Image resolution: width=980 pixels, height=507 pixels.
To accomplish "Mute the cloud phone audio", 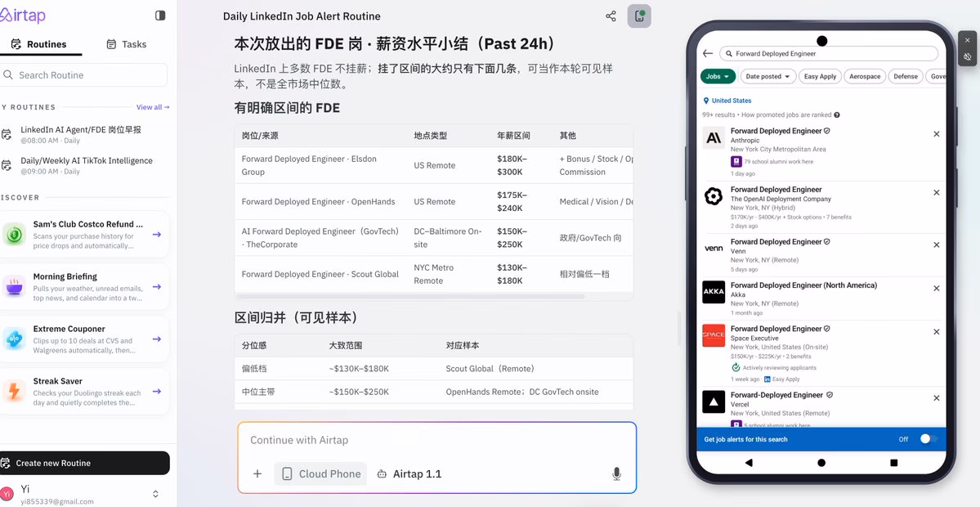I will tap(968, 57).
